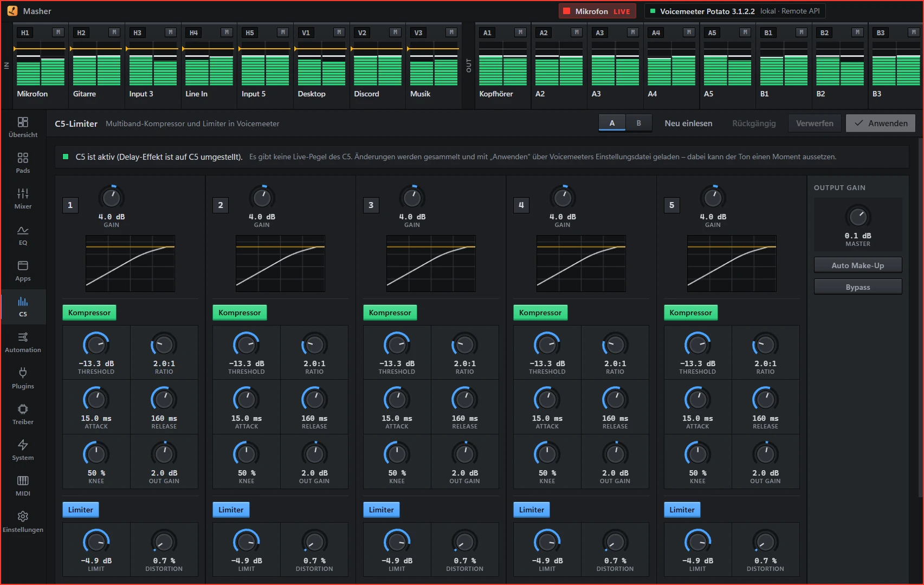Open the Pads sidebar page

pyautogui.click(x=23, y=163)
